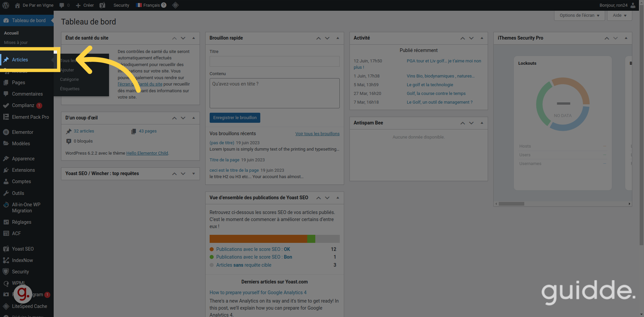The image size is (644, 317).
Task: Open How to prepare for Google Analytics 4
Action: [258, 293]
